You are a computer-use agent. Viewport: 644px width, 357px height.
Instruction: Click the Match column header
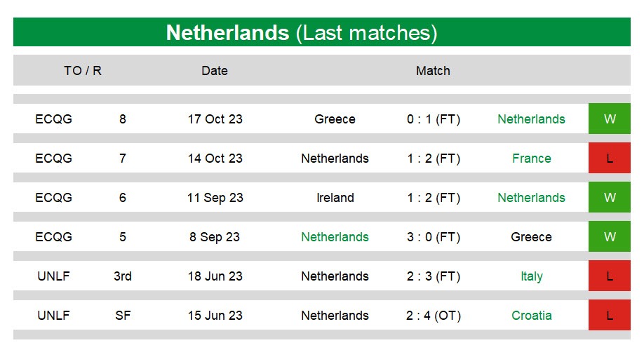pos(433,71)
